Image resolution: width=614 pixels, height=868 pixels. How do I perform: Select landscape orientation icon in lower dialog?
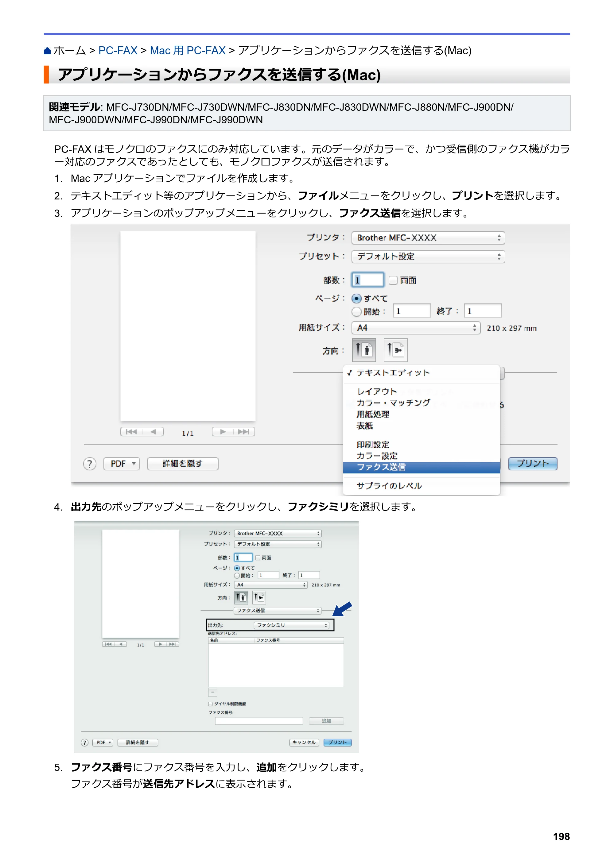pyautogui.click(x=259, y=597)
